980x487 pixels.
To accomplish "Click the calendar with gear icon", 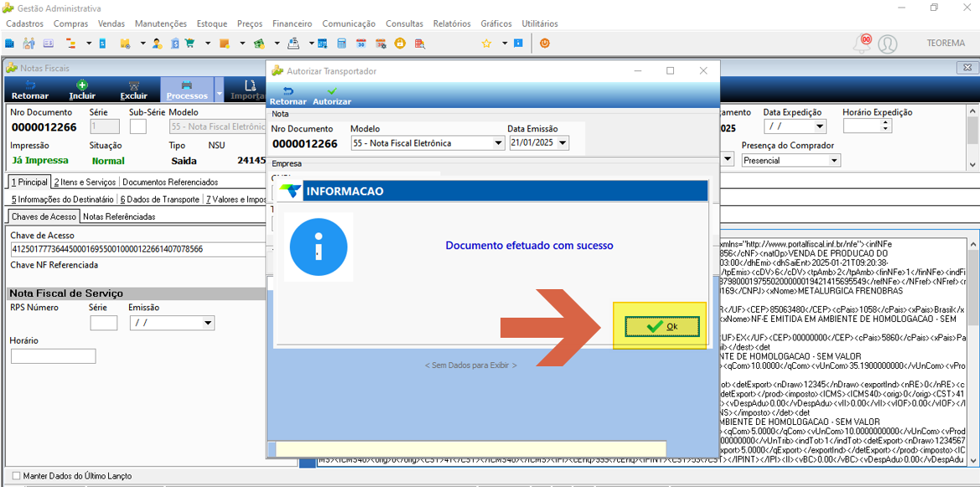I will point(381,43).
